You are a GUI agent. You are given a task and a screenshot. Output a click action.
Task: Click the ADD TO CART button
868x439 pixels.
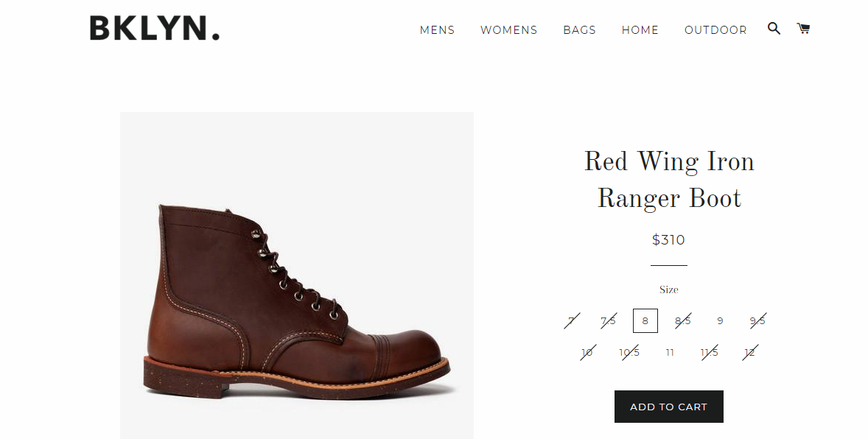[669, 407]
